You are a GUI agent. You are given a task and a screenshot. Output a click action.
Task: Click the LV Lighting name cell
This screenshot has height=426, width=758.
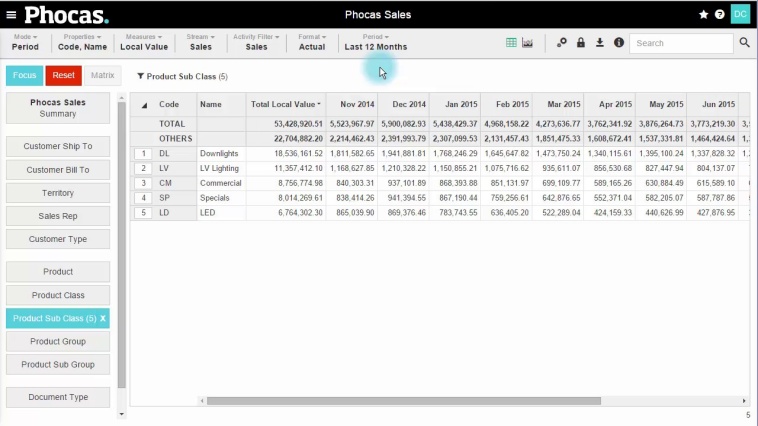219,168
